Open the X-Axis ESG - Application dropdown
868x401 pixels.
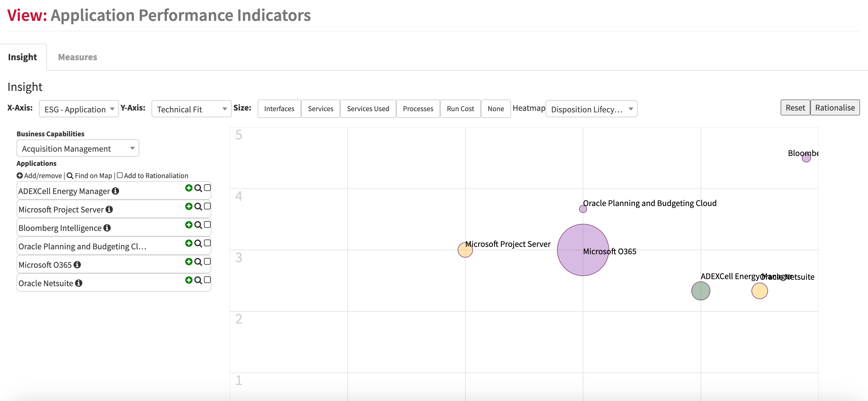[79, 109]
